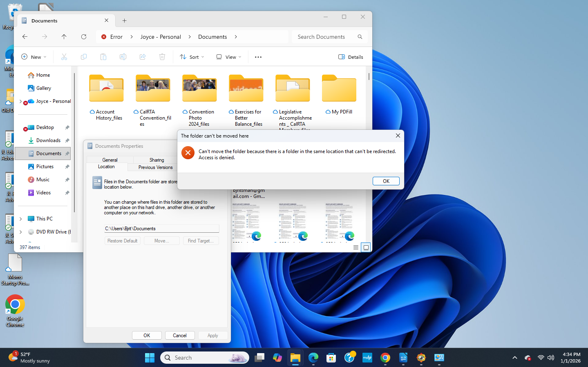This screenshot has width=588, height=367.
Task: Open Microsoft Store from the taskbar
Action: 331,358
